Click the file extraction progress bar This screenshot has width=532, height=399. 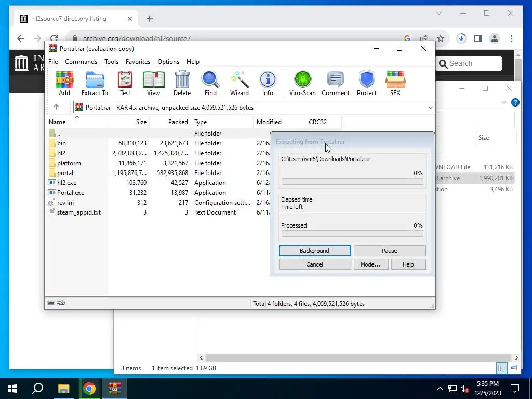[x=352, y=181]
